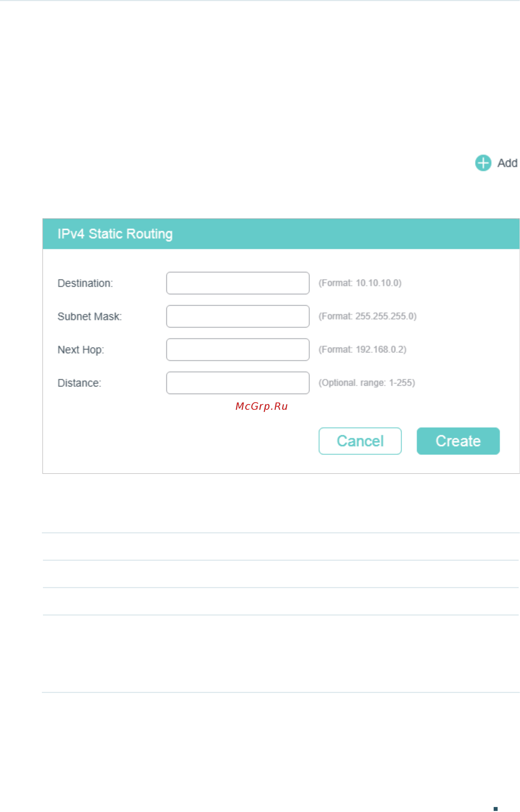520x812 pixels.
Task: Click the Next Hop: label
Action: pos(81,350)
